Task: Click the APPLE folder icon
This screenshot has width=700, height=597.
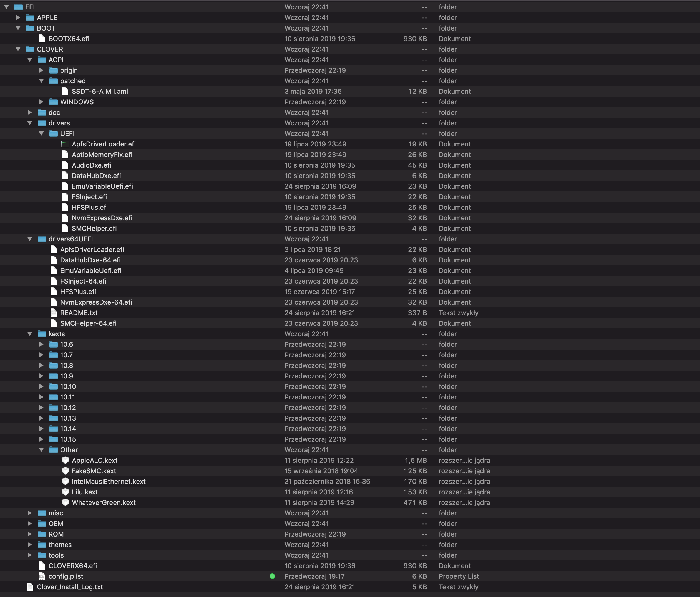Action: point(30,17)
